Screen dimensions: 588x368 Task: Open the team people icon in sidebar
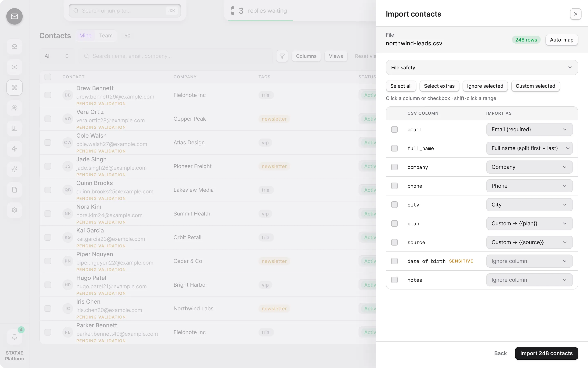point(14,108)
